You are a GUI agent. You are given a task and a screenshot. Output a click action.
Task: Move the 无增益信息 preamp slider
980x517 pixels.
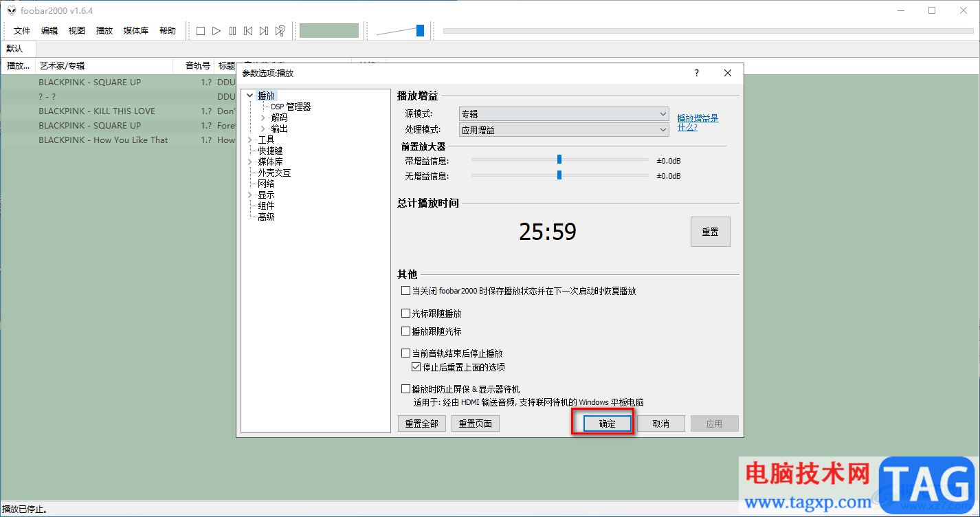tap(559, 175)
